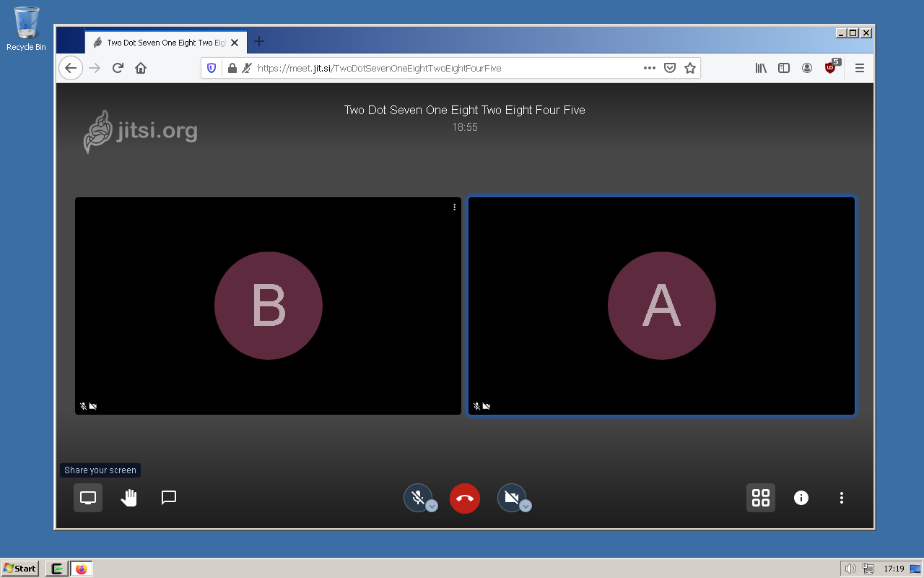Hang up with the red phone button
Screen dimensions: 924x578
tap(465, 499)
